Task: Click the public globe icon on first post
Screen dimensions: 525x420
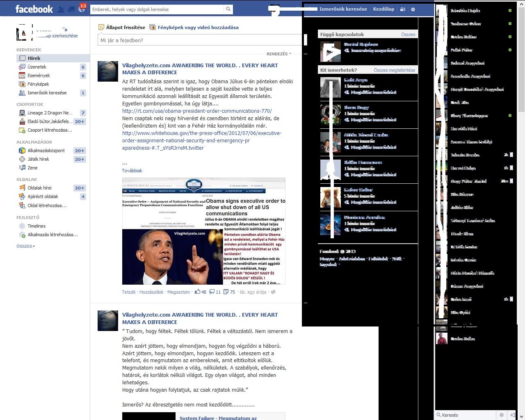Action: tap(273, 292)
